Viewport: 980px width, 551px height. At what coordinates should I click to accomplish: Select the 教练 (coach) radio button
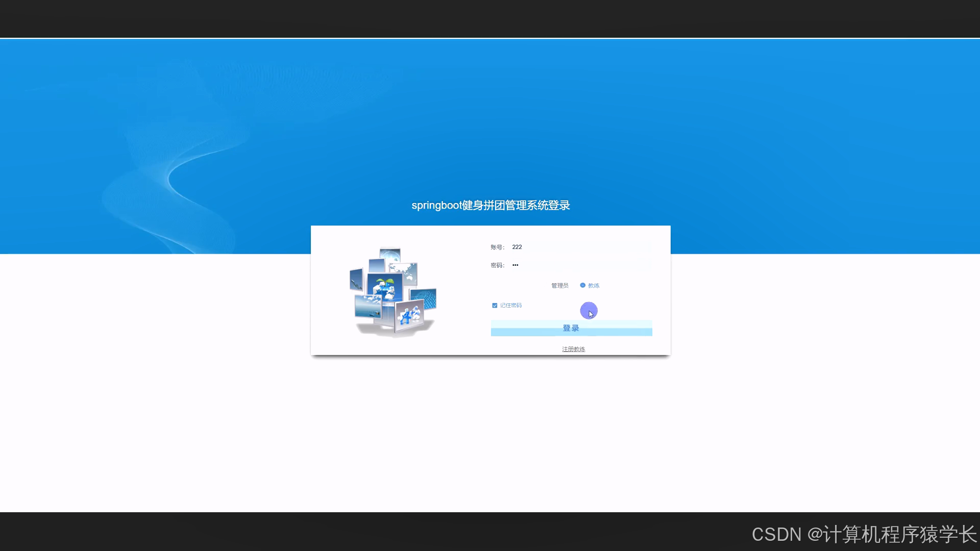click(x=583, y=285)
